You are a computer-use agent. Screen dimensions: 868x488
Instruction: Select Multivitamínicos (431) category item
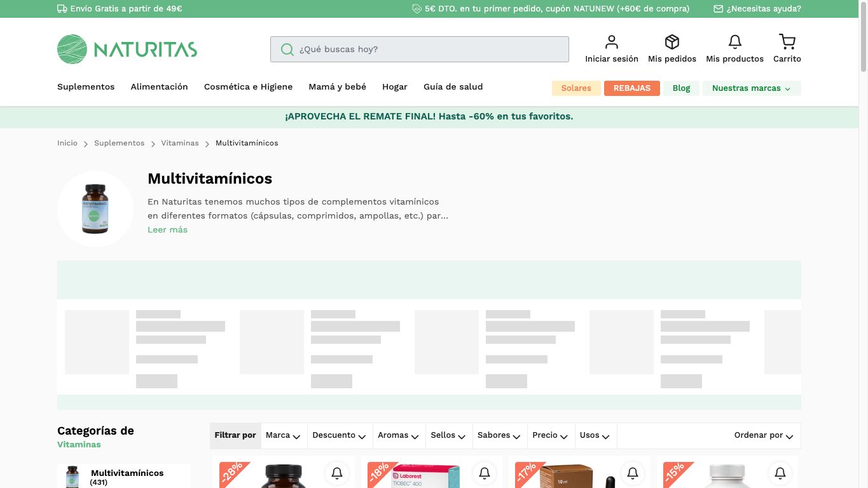point(124,477)
